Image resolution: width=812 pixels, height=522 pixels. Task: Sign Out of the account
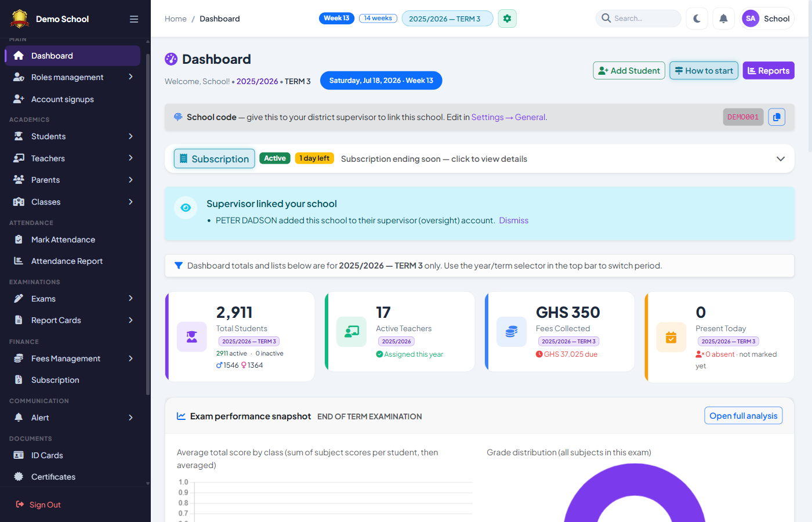click(38, 505)
